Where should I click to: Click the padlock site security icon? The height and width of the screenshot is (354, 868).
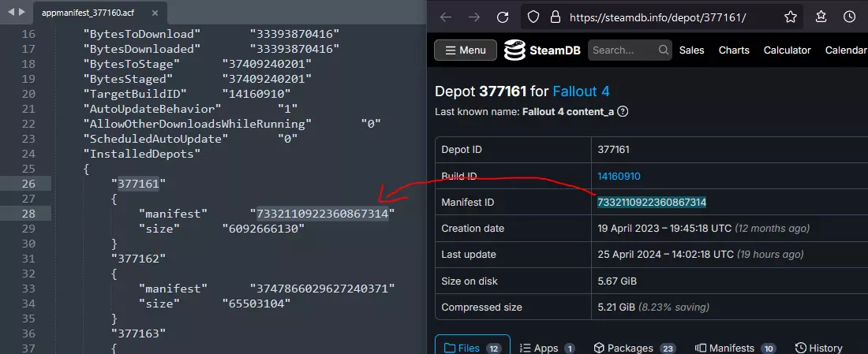[555, 17]
